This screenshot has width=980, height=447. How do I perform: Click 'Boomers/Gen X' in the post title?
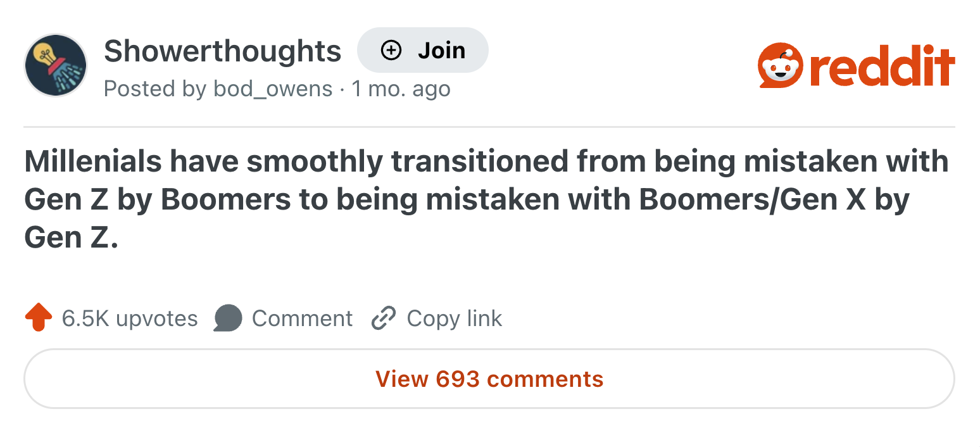753,199
